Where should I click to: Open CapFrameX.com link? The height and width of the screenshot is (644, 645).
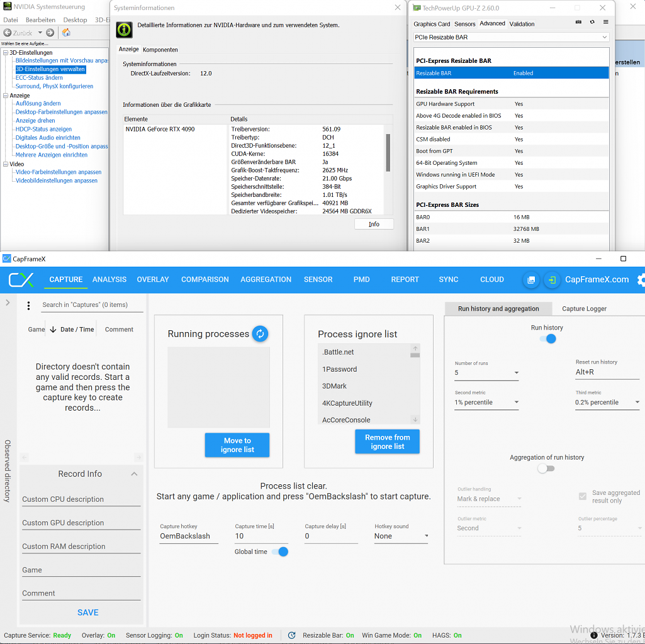tap(597, 280)
